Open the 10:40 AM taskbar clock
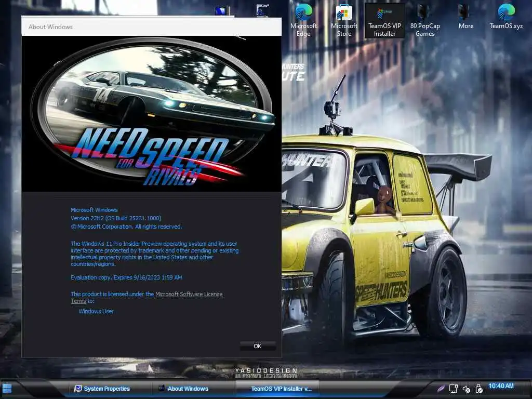 tap(501, 386)
